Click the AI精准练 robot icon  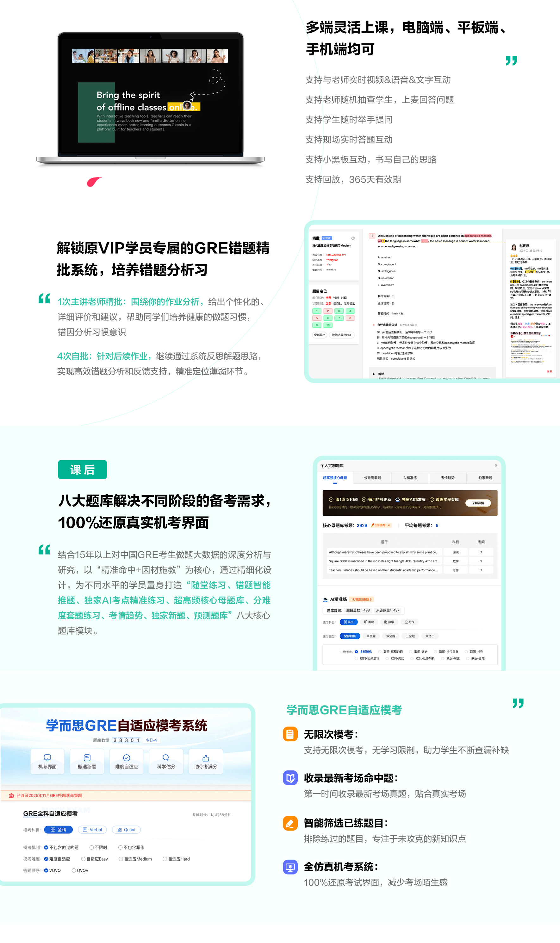pos(325,600)
